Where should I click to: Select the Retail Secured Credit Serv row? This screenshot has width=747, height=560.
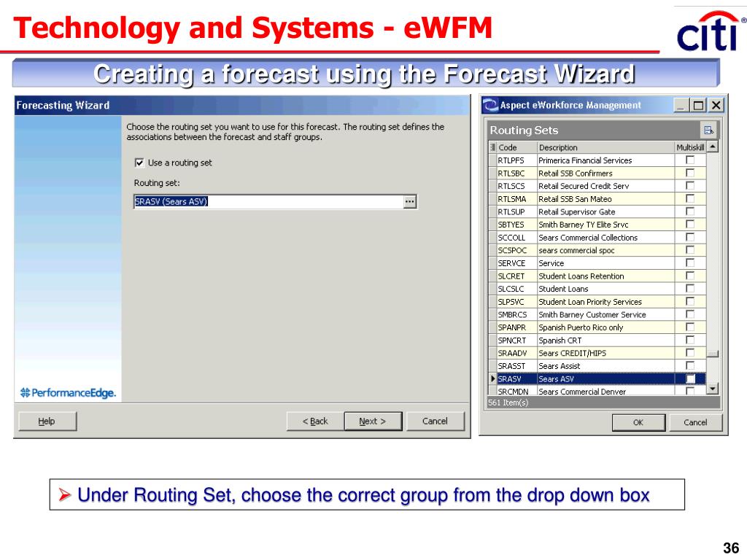pos(597,186)
